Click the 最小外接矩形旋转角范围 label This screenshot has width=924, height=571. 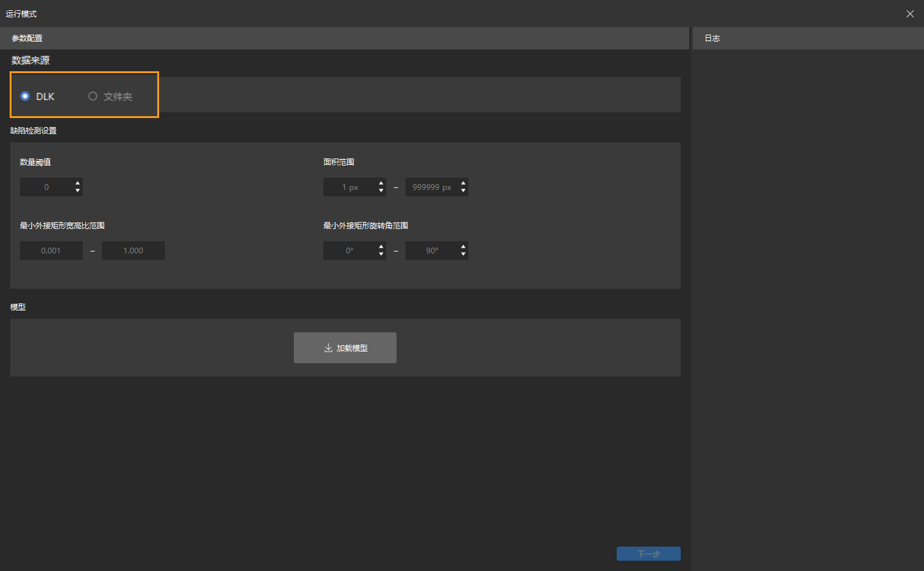pyautogui.click(x=366, y=226)
